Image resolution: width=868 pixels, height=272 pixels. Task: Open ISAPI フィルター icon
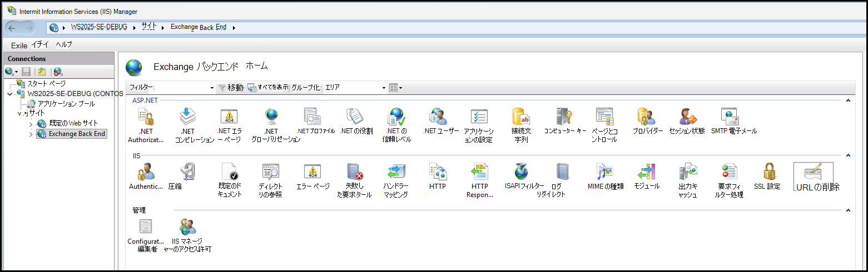click(x=521, y=172)
